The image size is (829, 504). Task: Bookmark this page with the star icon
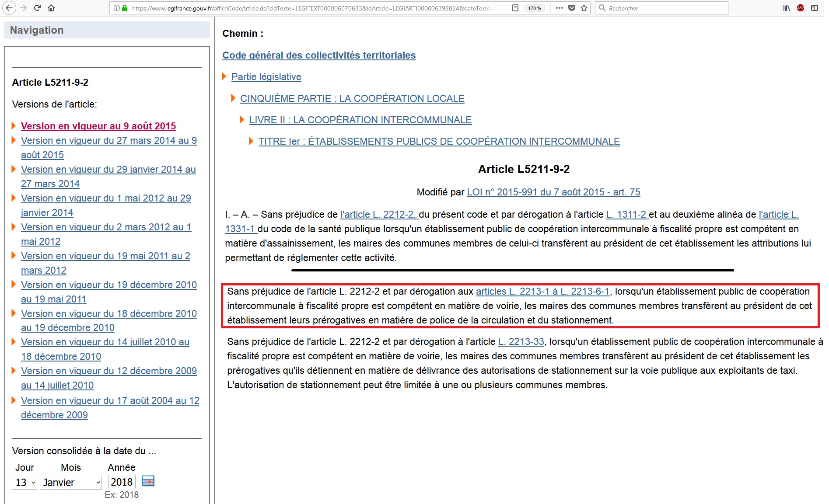pyautogui.click(x=584, y=8)
